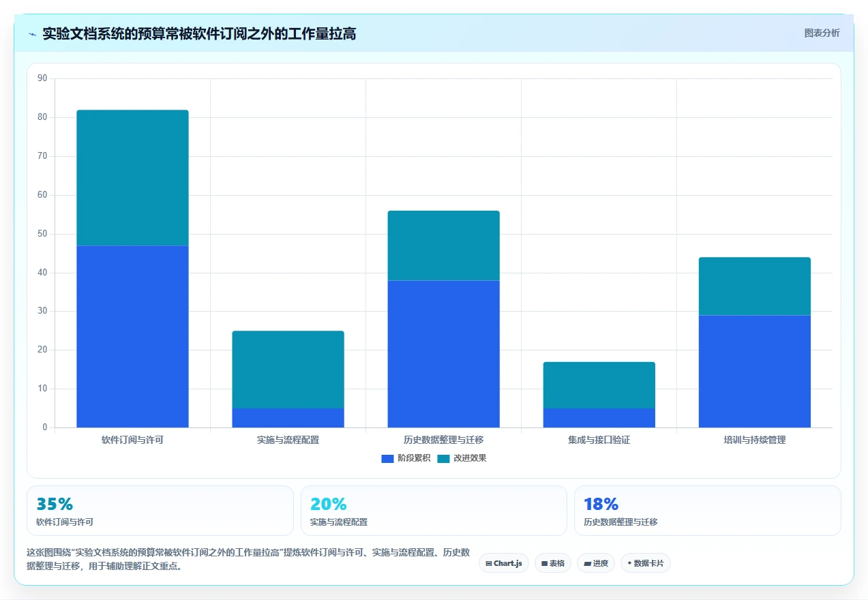The height and width of the screenshot is (600, 868).
Task: Click the 图表分析 label in the header
Action: coord(822,33)
